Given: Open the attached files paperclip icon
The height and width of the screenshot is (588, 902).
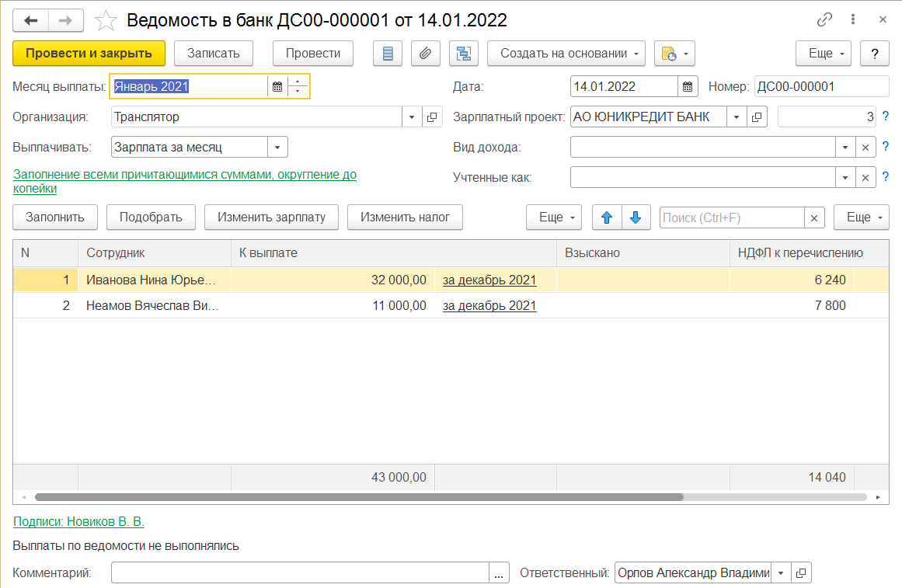Looking at the screenshot, I should (x=425, y=54).
